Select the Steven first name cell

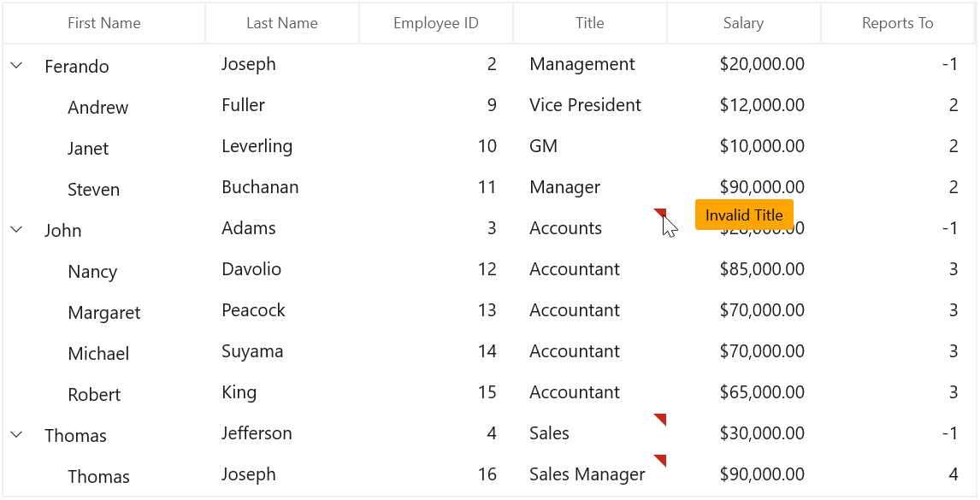(x=103, y=187)
